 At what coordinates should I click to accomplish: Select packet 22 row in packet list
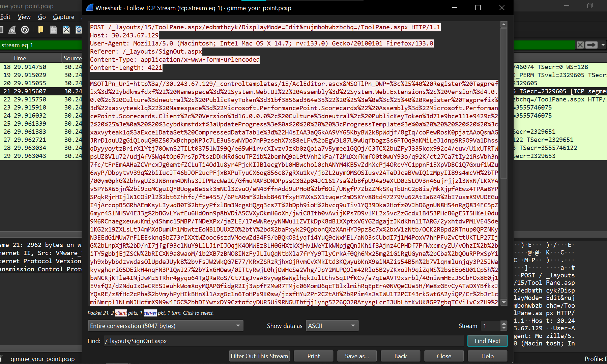click(x=41, y=99)
